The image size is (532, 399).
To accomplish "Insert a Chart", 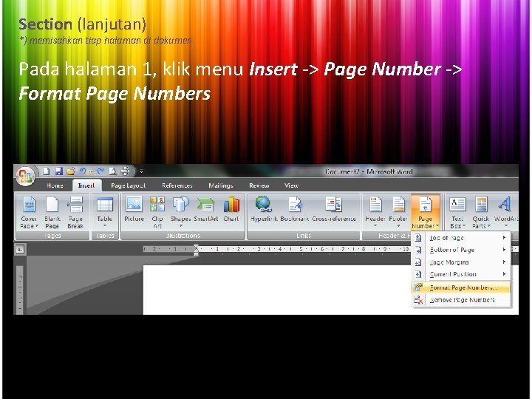I will click(231, 210).
